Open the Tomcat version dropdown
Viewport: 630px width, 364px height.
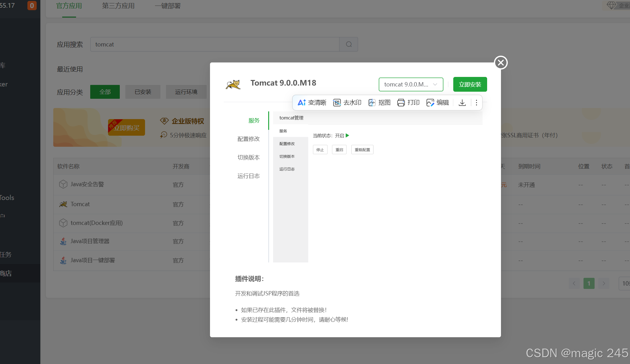pos(411,84)
